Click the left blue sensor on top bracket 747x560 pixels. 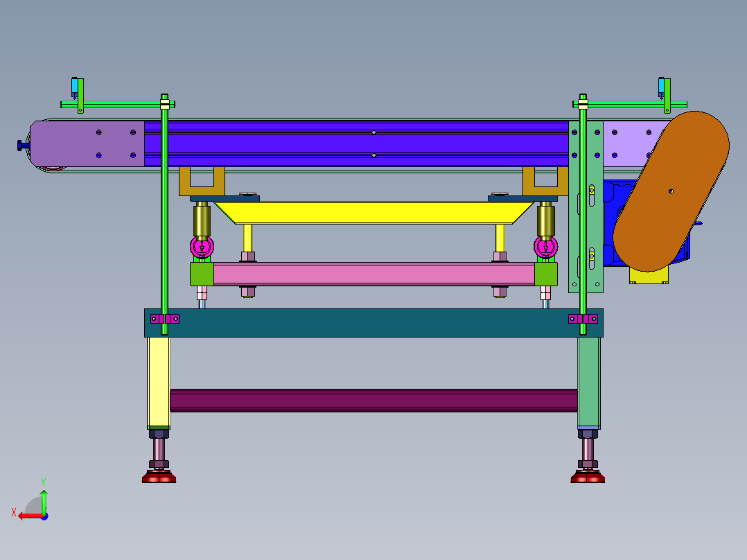[74, 87]
